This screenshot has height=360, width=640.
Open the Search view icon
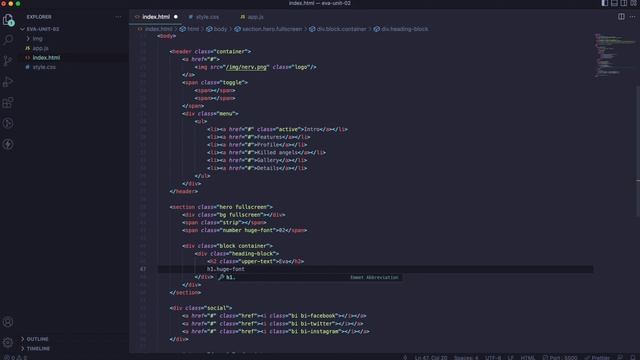[x=8, y=40]
